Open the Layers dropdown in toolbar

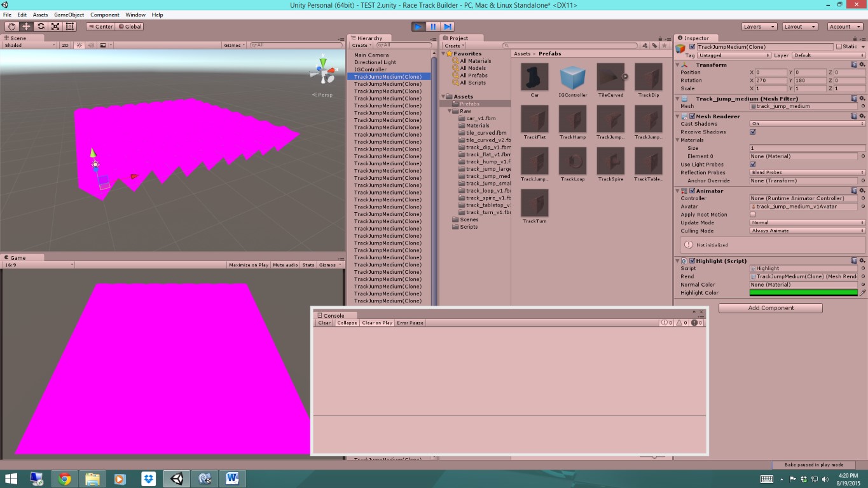click(x=759, y=27)
